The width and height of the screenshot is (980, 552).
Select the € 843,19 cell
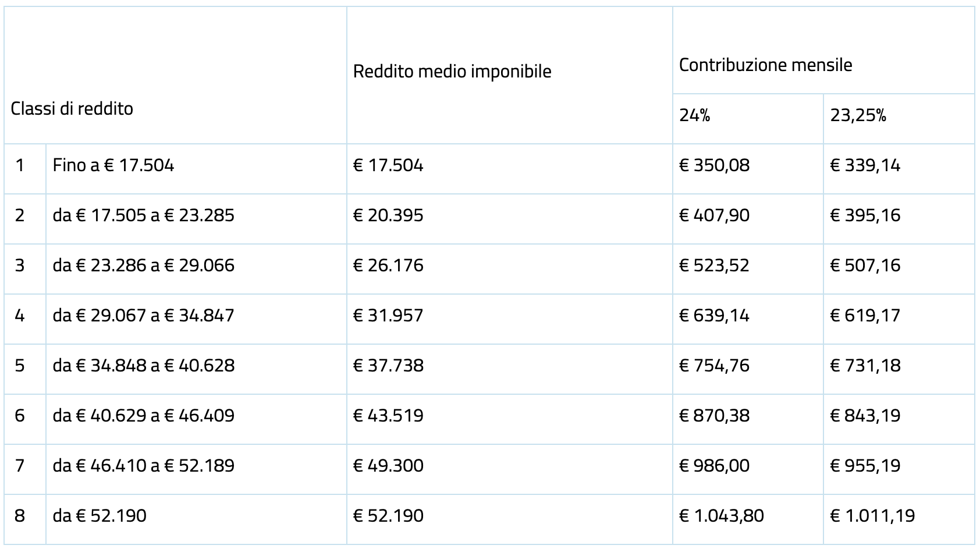tap(865, 416)
